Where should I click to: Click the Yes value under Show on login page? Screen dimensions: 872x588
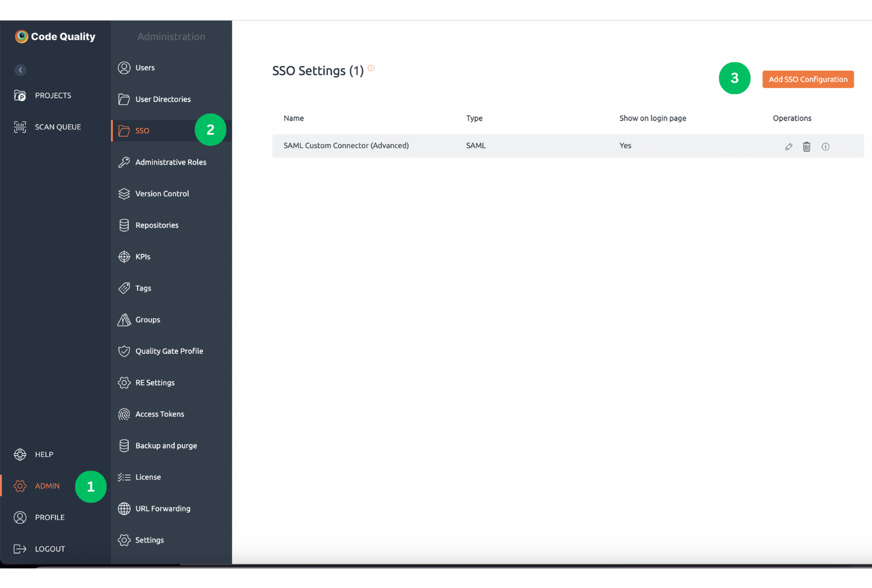pyautogui.click(x=625, y=145)
